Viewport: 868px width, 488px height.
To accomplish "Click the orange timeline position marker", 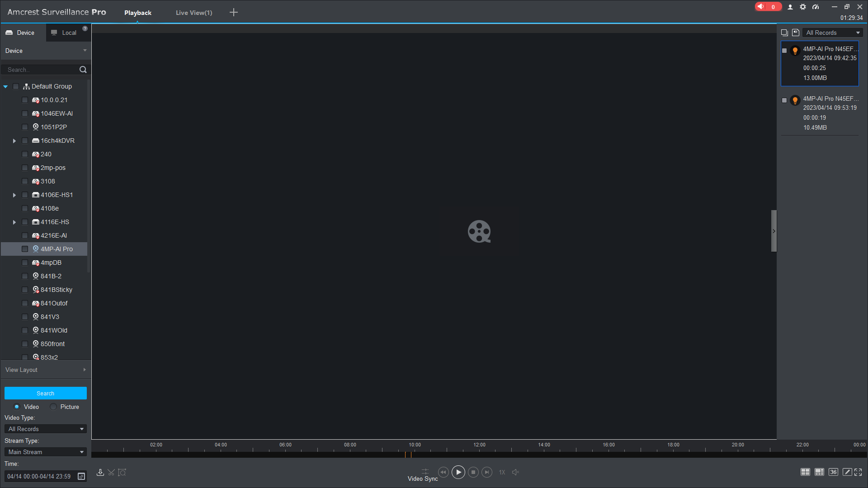I will pos(406,455).
